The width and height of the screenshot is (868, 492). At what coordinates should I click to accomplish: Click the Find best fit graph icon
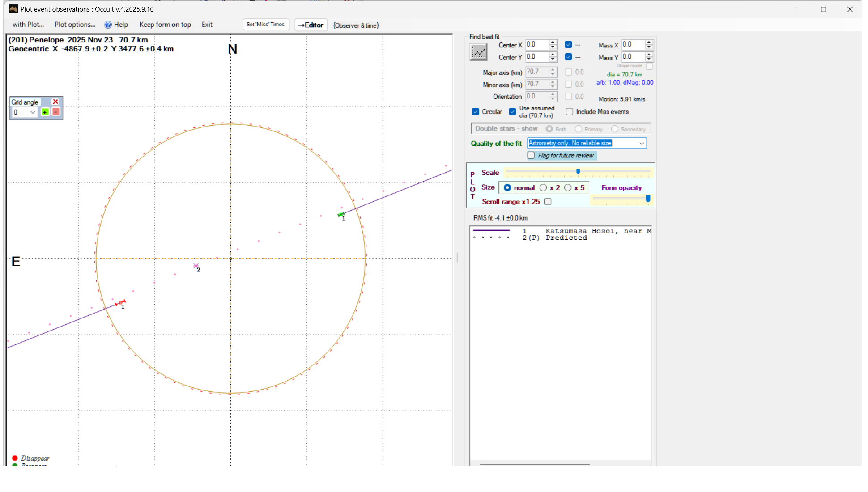[x=478, y=52]
